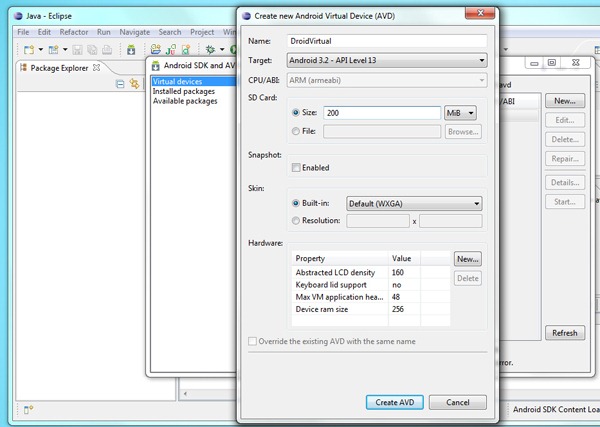
Task: Open the Default (WXGA) skin dropdown
Action: (414, 204)
